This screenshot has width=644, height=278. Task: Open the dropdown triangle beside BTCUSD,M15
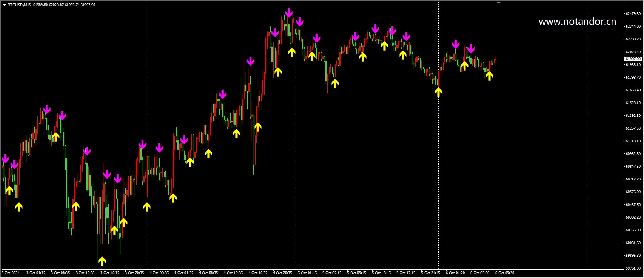4,5
